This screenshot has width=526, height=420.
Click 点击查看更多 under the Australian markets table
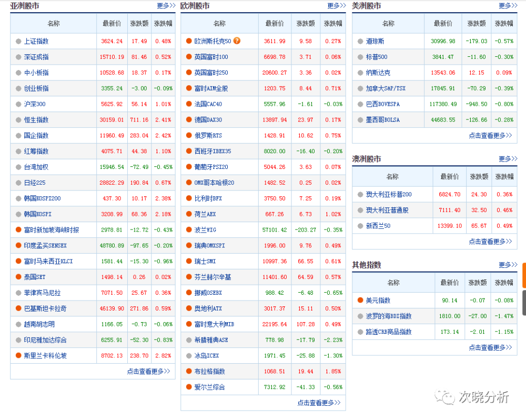coord(490,242)
